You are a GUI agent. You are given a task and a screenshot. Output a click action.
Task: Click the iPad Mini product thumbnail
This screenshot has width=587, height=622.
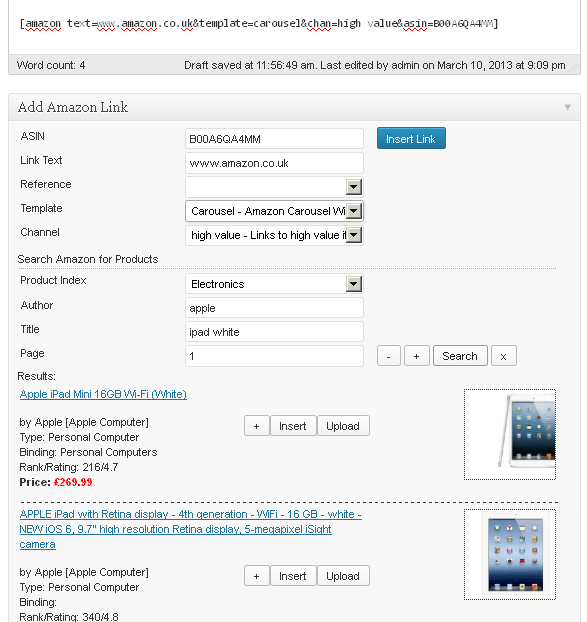pyautogui.click(x=510, y=434)
